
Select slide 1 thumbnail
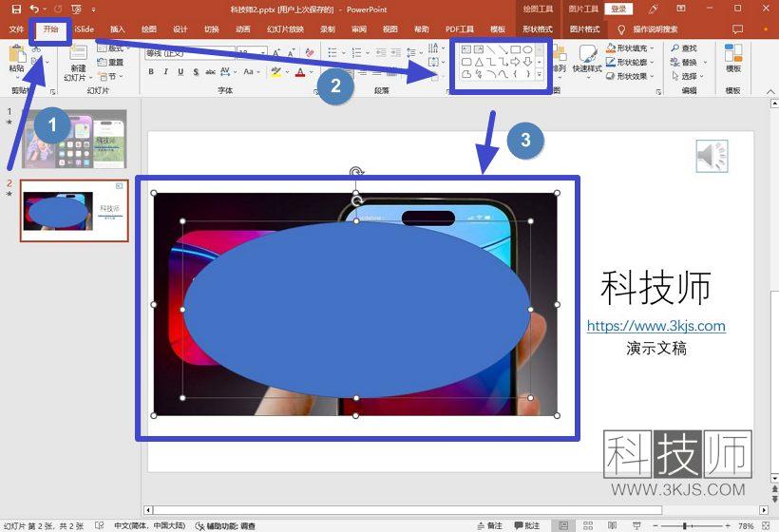tap(74, 139)
